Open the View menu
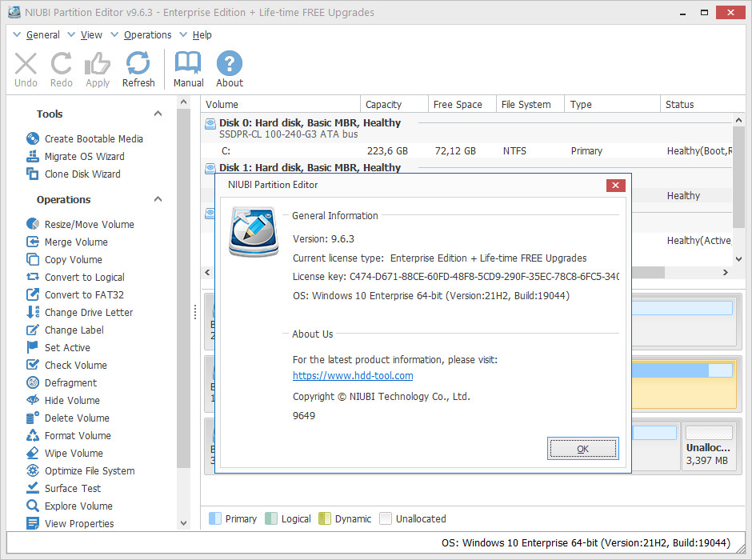 pyautogui.click(x=91, y=35)
